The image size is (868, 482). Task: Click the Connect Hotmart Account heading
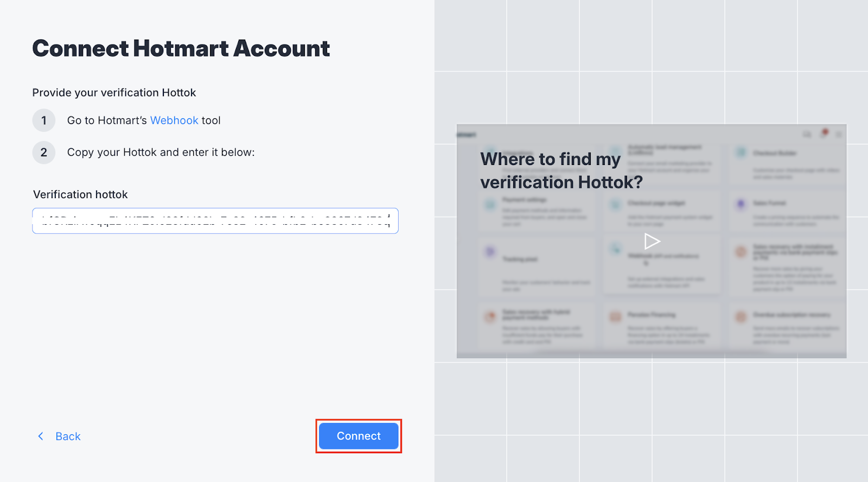tap(181, 48)
